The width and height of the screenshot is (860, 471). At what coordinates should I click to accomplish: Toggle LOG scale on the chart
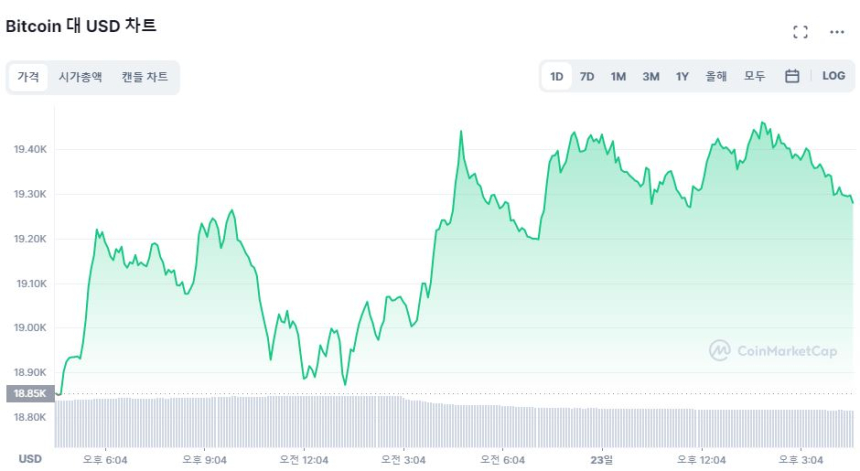[x=833, y=76]
